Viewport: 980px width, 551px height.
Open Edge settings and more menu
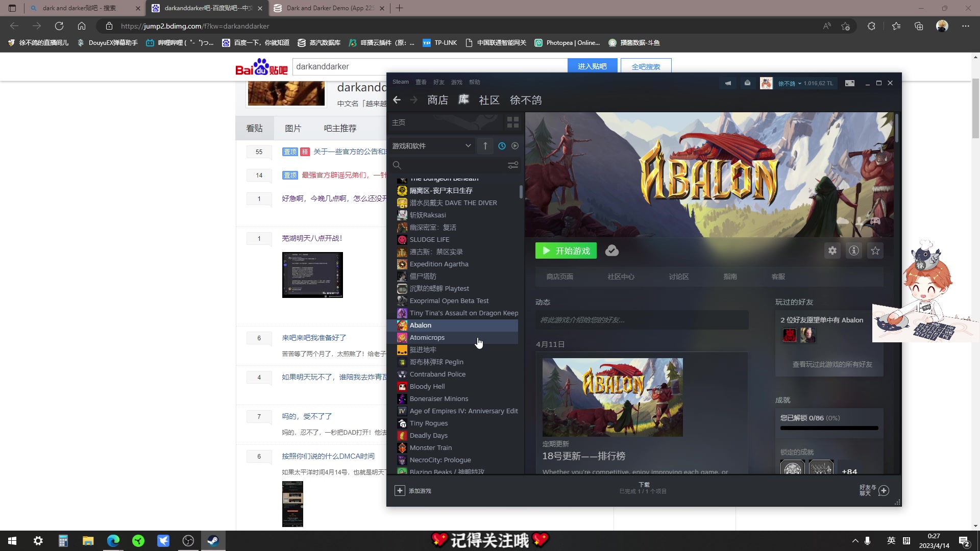(965, 26)
